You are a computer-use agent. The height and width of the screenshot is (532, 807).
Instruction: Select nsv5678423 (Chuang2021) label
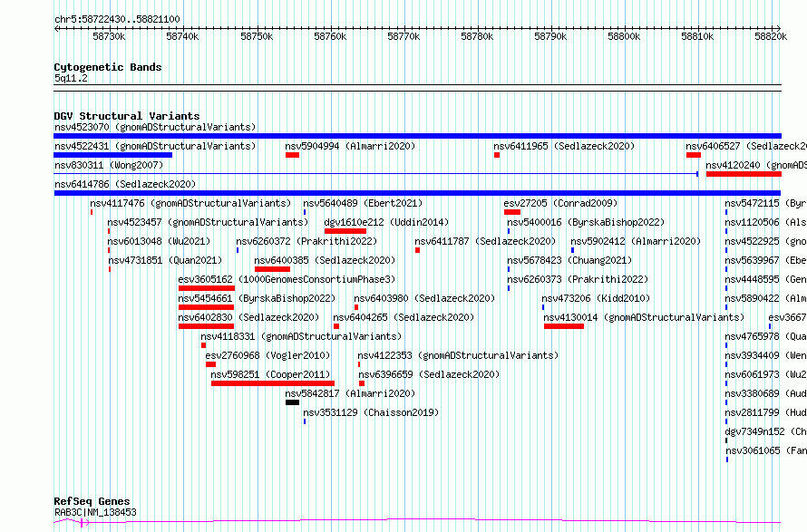click(569, 260)
